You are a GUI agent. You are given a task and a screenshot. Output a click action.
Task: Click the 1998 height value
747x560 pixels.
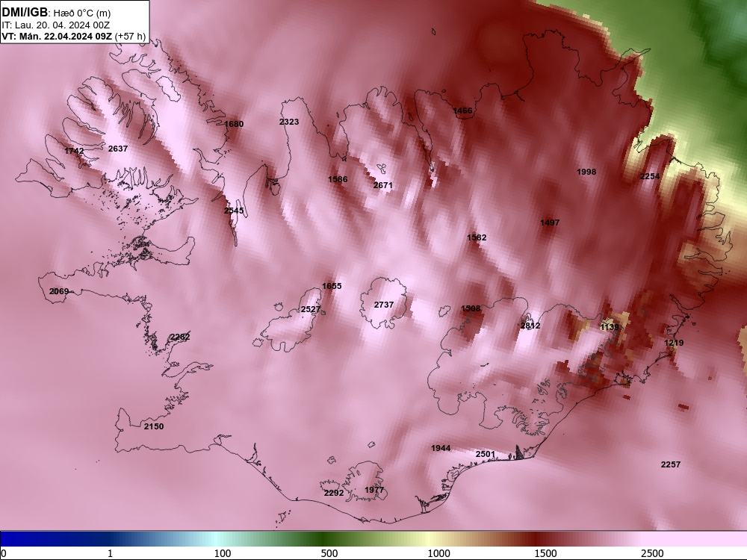tap(586, 172)
